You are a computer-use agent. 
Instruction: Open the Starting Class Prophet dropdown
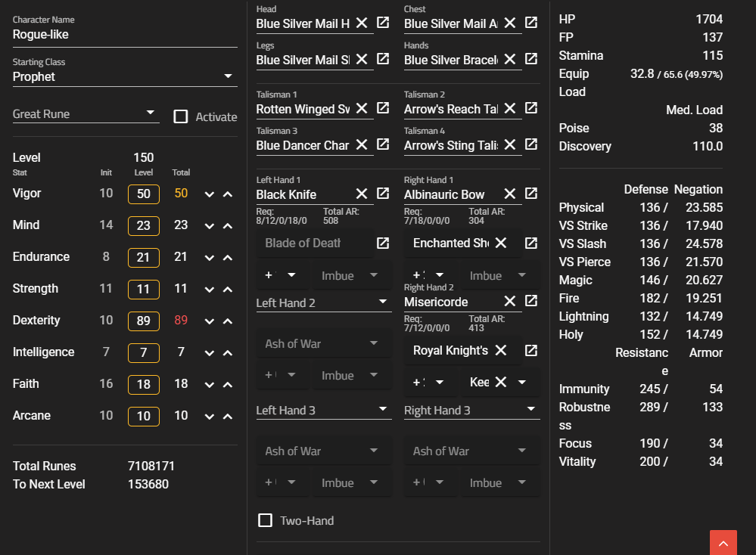[228, 76]
